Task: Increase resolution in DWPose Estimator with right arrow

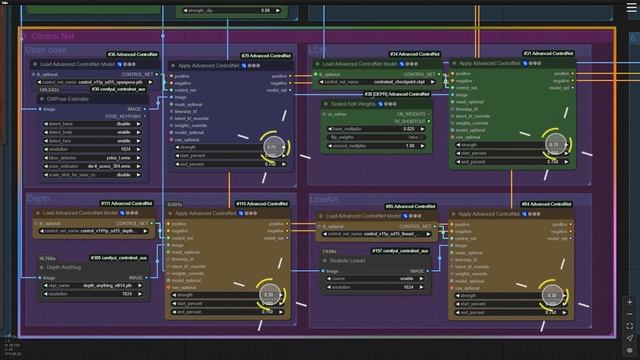Action: [138, 149]
